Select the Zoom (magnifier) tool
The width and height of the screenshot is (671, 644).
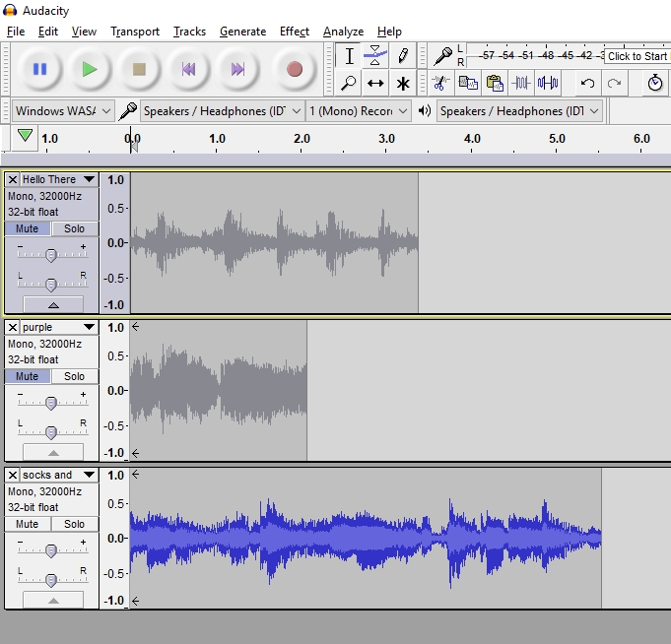point(349,83)
